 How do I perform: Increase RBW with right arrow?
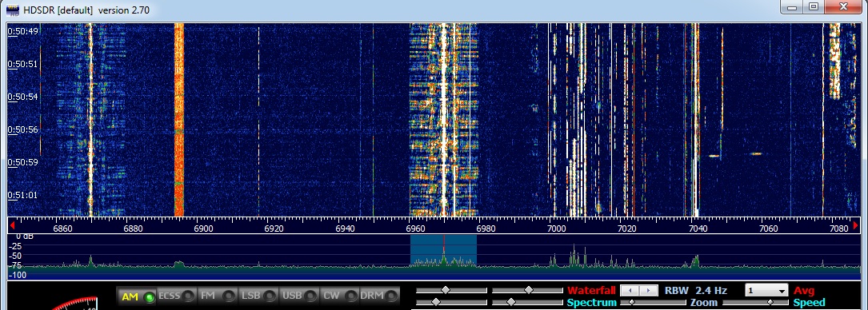(648, 290)
